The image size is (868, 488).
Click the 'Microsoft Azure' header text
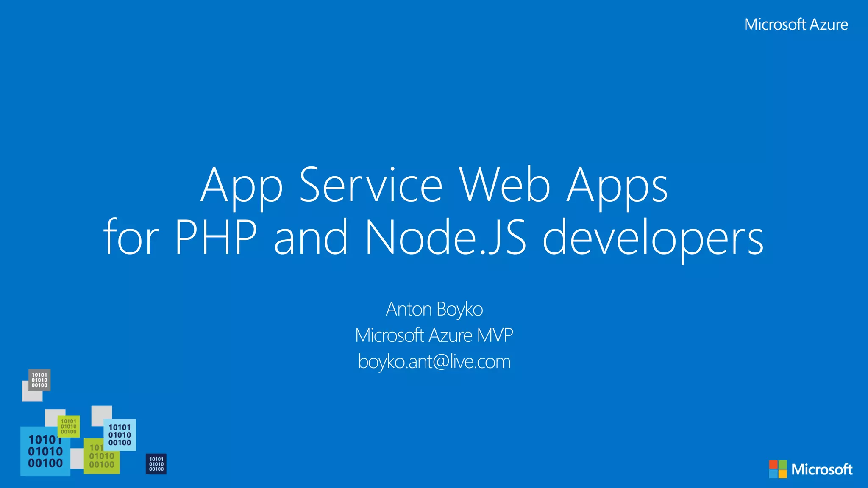point(796,25)
